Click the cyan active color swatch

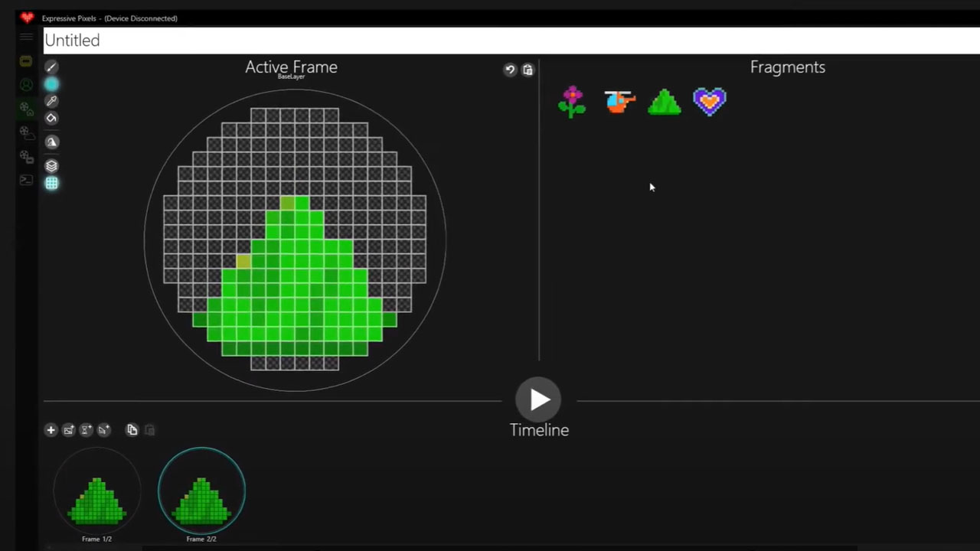coord(51,84)
